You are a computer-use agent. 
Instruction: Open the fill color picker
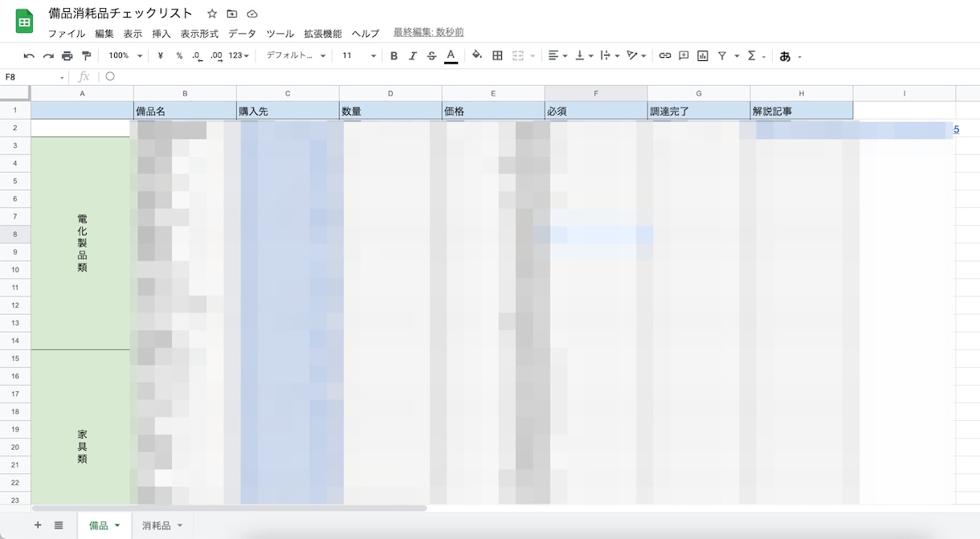click(477, 55)
